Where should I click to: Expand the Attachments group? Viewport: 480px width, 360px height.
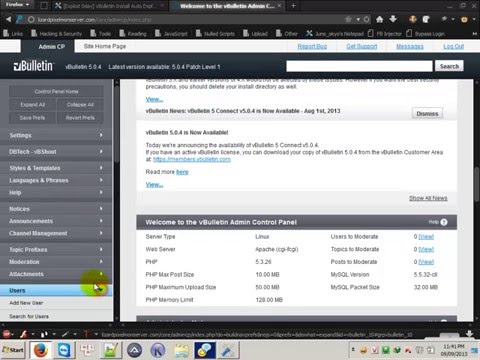coord(56,274)
